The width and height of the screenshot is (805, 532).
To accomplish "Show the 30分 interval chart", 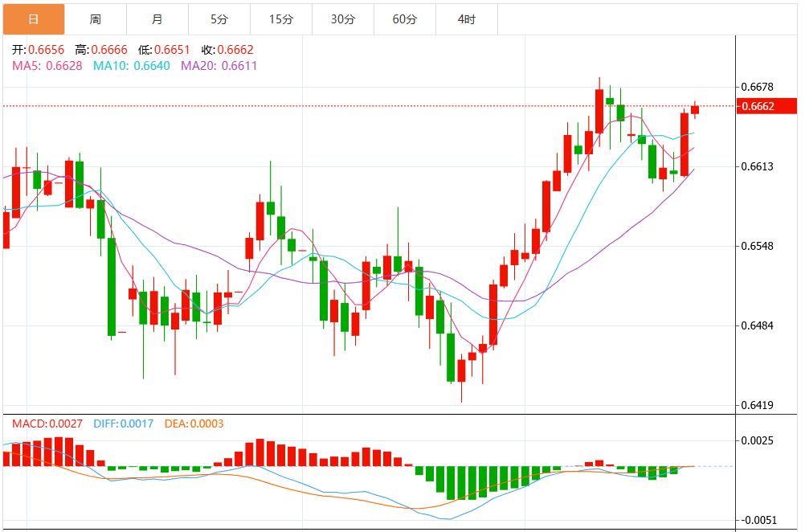I will [x=343, y=19].
